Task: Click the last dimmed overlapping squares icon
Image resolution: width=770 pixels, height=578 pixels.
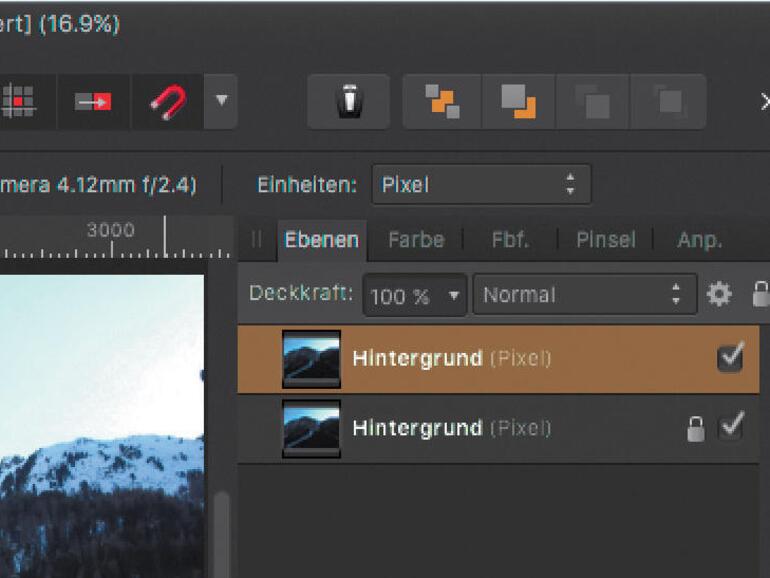Action: tap(668, 101)
